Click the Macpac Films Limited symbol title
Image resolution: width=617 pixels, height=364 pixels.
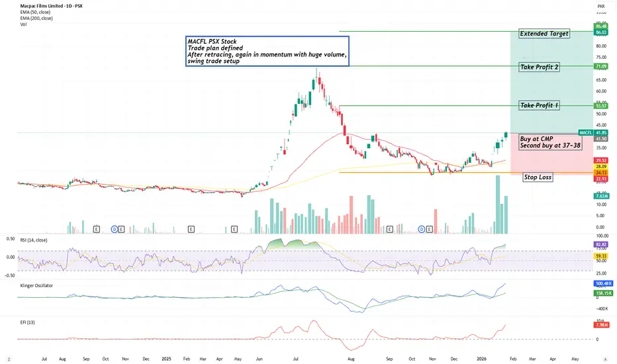click(x=51, y=6)
